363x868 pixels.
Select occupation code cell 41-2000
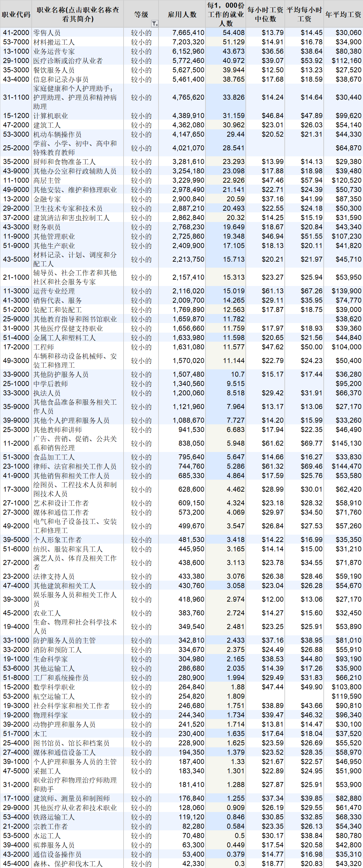[16, 33]
